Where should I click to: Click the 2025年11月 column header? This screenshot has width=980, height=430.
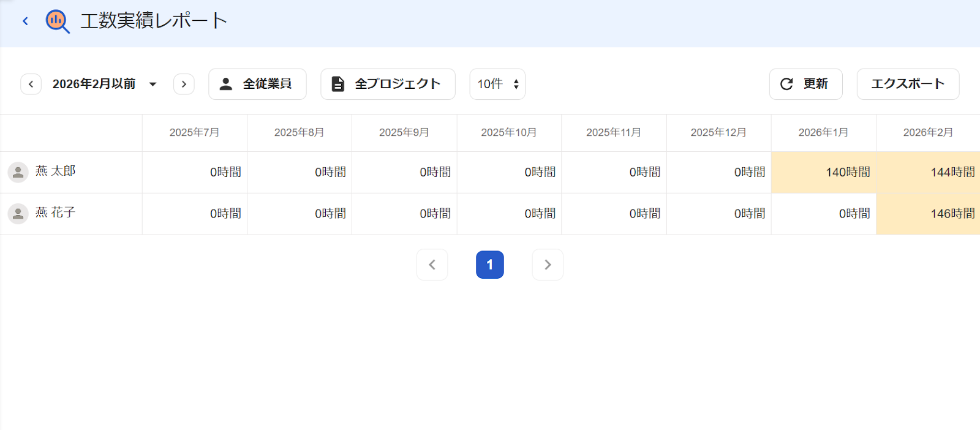[614, 132]
